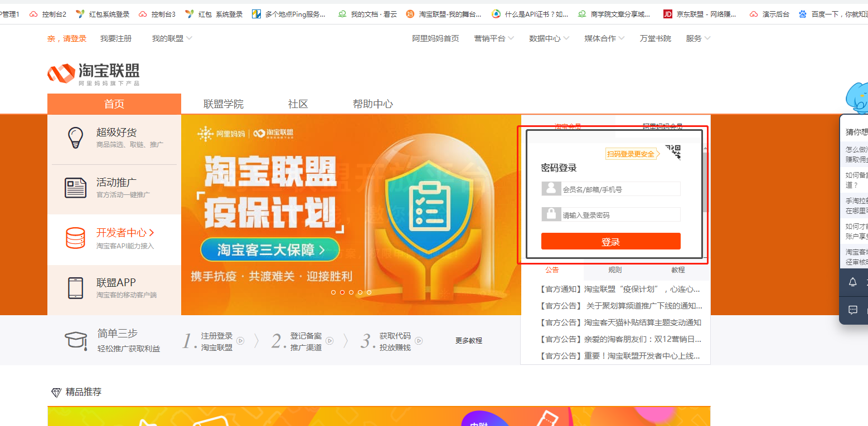Expand the 数据中心 dropdown menu

549,38
